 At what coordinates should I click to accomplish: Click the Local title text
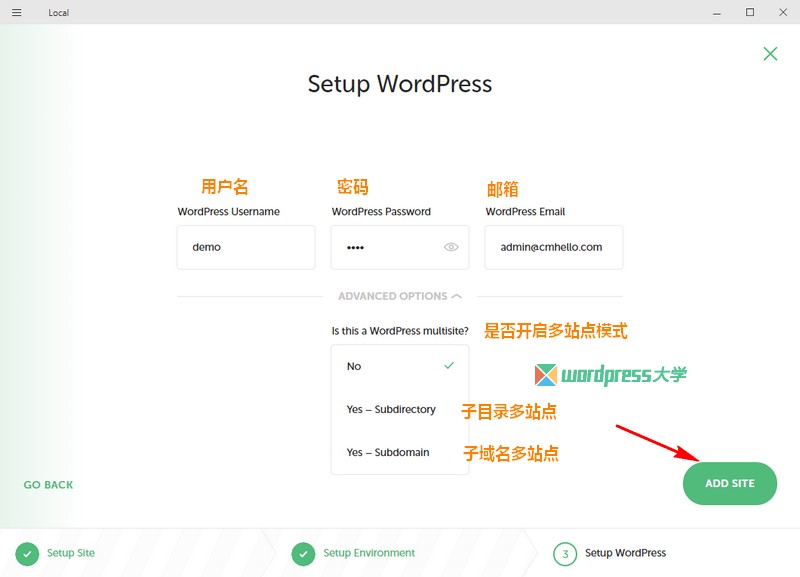(x=59, y=13)
